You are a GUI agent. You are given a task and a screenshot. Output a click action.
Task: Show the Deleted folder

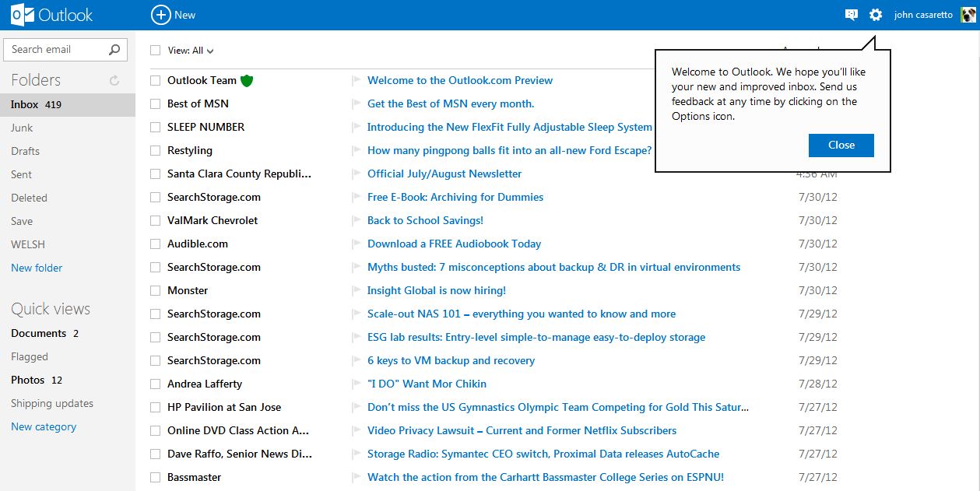(29, 198)
